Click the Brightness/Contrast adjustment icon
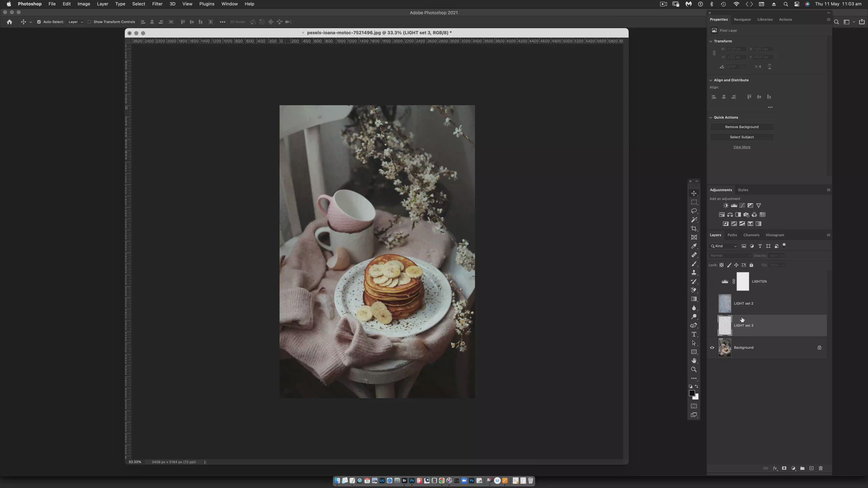This screenshot has width=868, height=488. coord(725,205)
